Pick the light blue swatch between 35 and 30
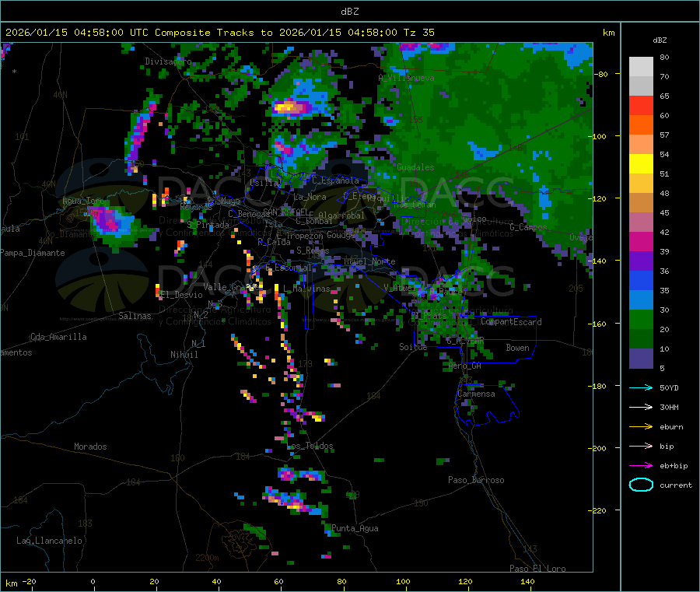700x592 pixels. point(641,300)
